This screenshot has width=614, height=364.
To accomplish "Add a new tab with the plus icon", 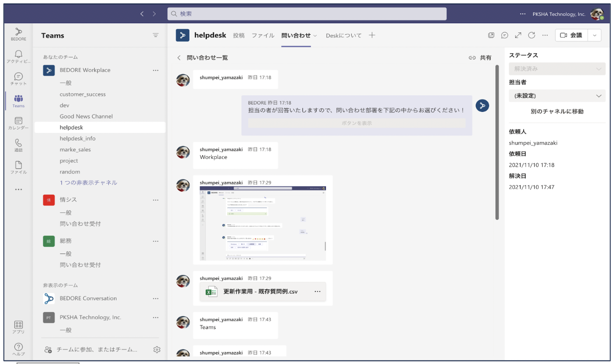I will tap(372, 36).
